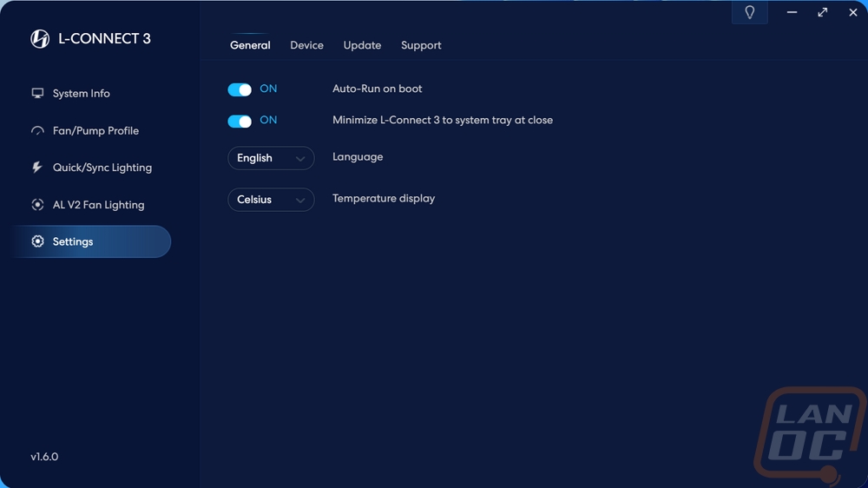
Task: Select Settings in the sidebar
Action: (91, 241)
